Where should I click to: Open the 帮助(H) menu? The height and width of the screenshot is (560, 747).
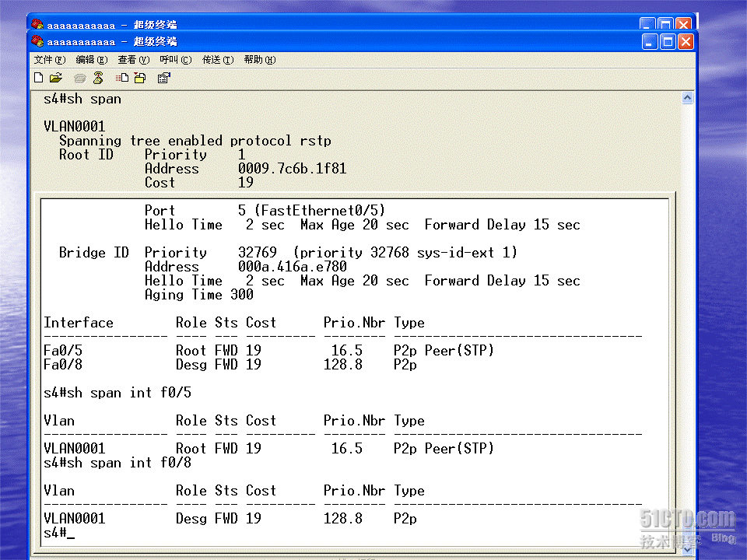[260, 60]
